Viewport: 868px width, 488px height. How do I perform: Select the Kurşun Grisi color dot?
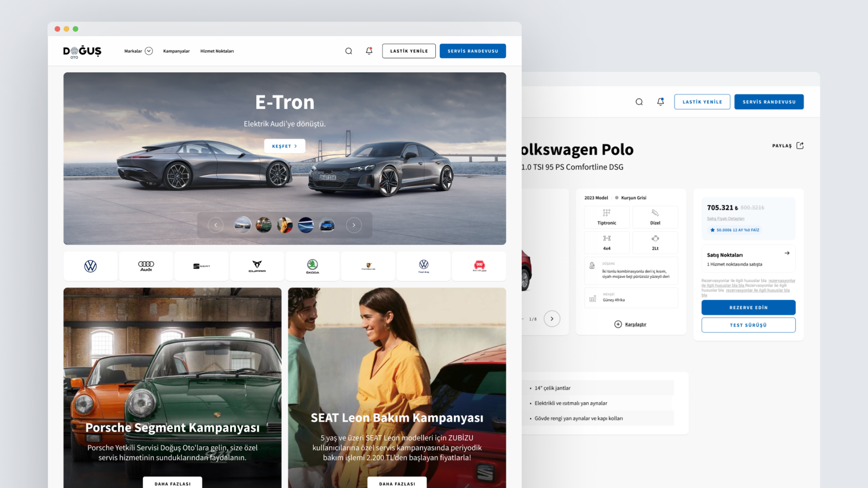617,198
